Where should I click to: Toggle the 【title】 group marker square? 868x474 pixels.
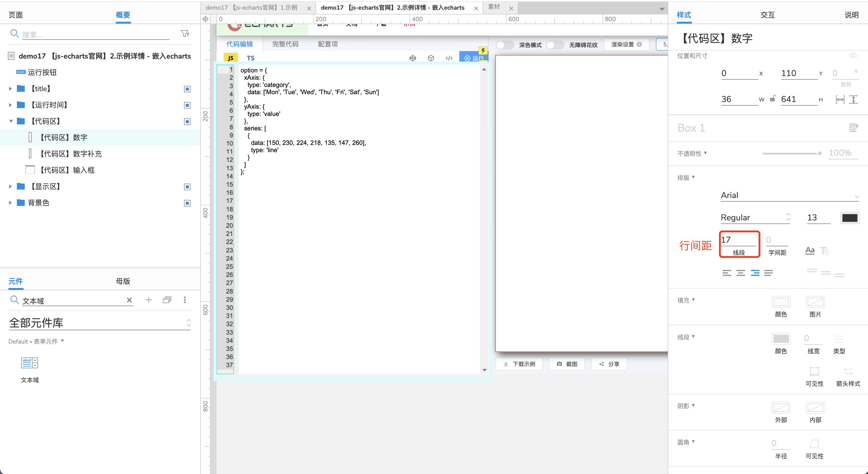click(187, 89)
